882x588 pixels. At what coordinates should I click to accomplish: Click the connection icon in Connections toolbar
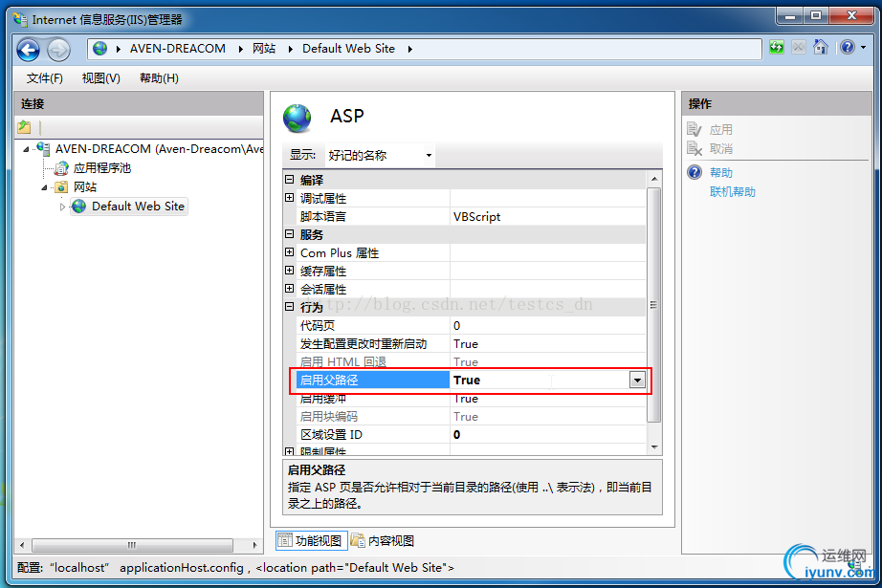(24, 127)
